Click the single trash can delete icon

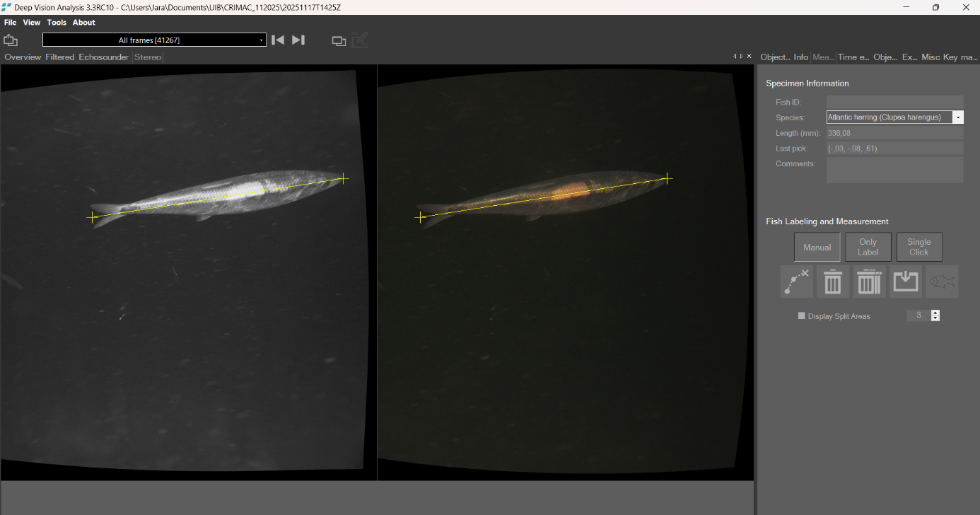833,282
